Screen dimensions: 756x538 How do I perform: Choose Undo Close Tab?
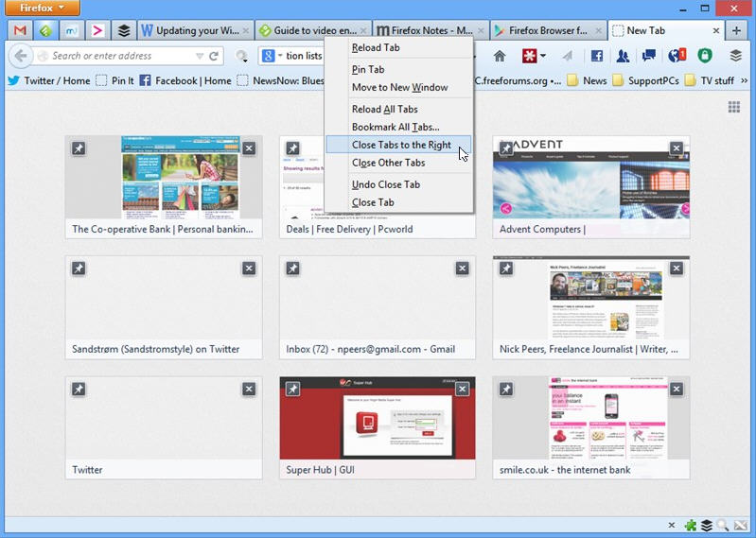coord(399,184)
